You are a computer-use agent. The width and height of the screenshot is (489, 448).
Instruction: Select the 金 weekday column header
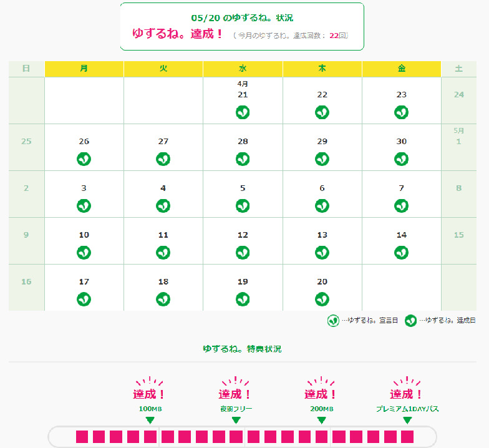(x=402, y=69)
